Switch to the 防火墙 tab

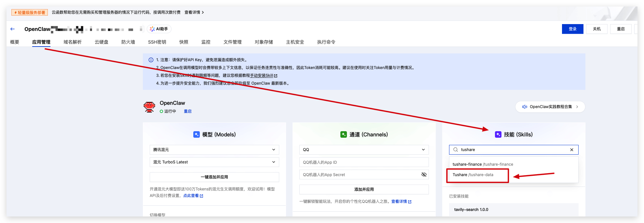pyautogui.click(x=128, y=42)
